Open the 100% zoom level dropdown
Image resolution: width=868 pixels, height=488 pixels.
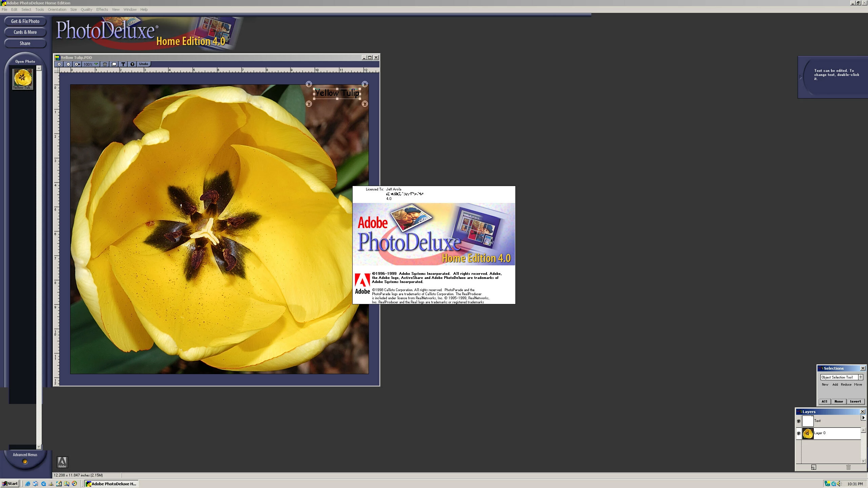(x=91, y=64)
